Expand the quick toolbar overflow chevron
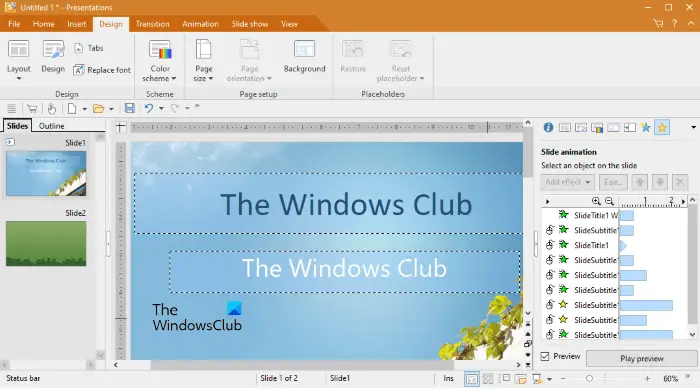 point(197,106)
